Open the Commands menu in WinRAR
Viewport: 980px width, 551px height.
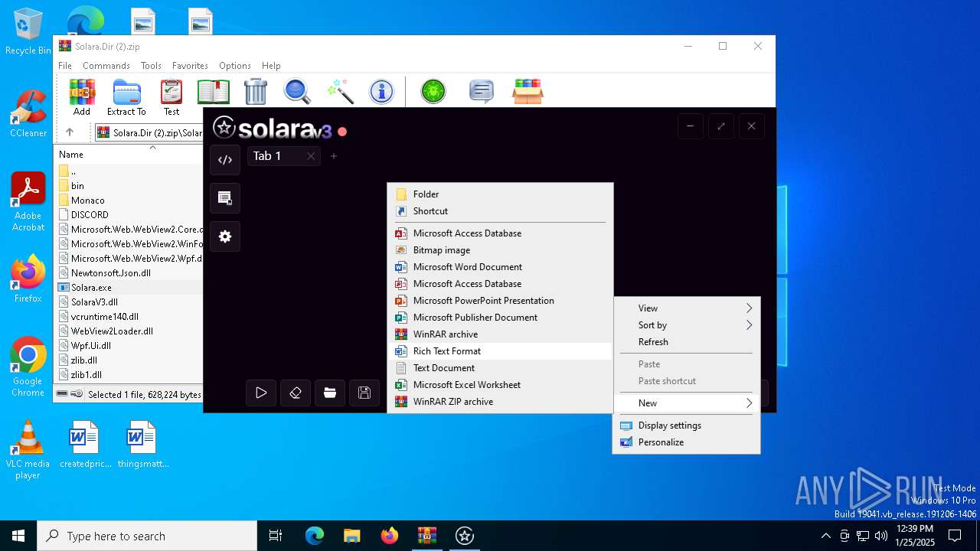tap(106, 66)
